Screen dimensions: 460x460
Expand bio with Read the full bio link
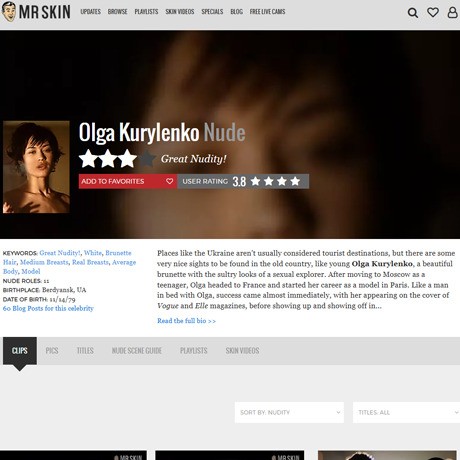tap(186, 321)
